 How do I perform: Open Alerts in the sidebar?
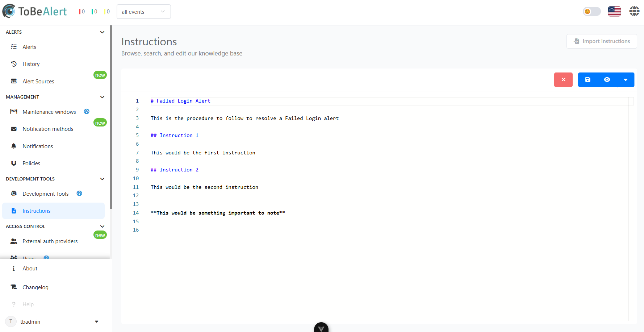pos(54,47)
